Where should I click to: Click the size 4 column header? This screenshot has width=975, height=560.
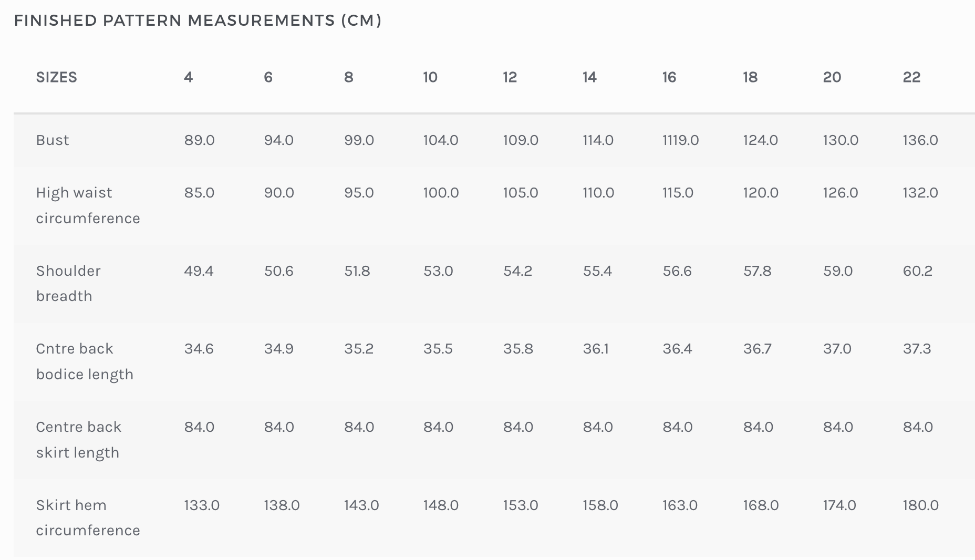click(188, 77)
